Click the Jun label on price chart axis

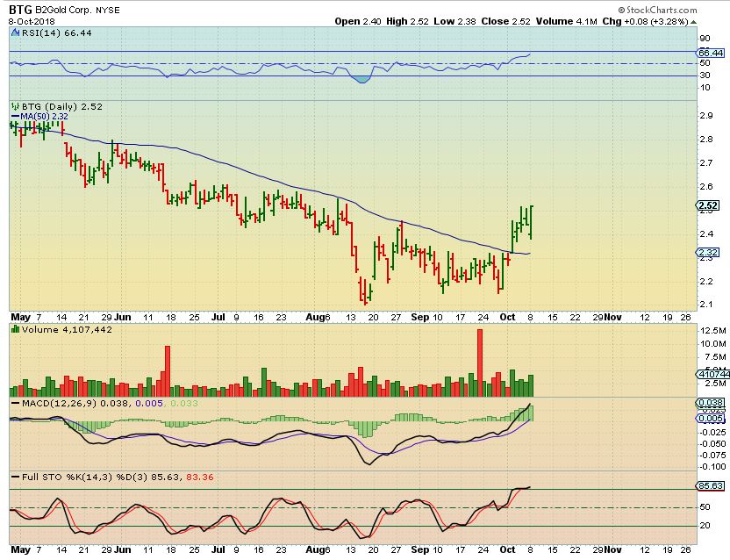point(123,317)
